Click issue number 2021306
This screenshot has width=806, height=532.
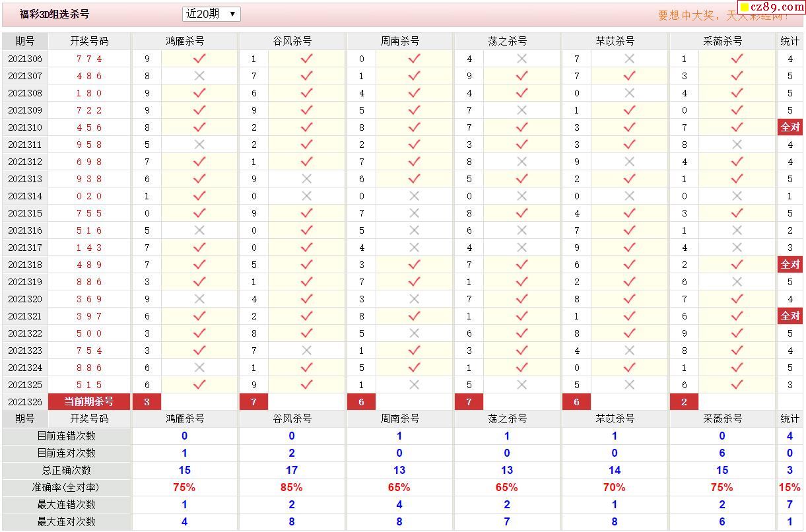click(x=25, y=59)
